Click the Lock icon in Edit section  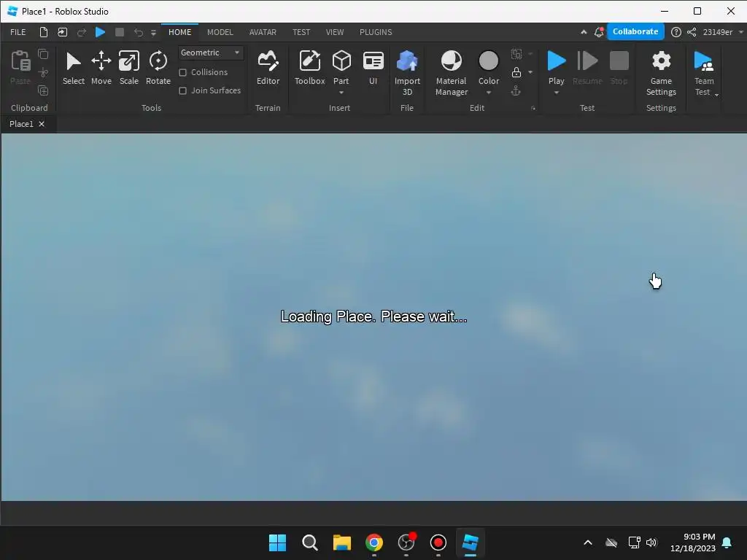pos(516,72)
